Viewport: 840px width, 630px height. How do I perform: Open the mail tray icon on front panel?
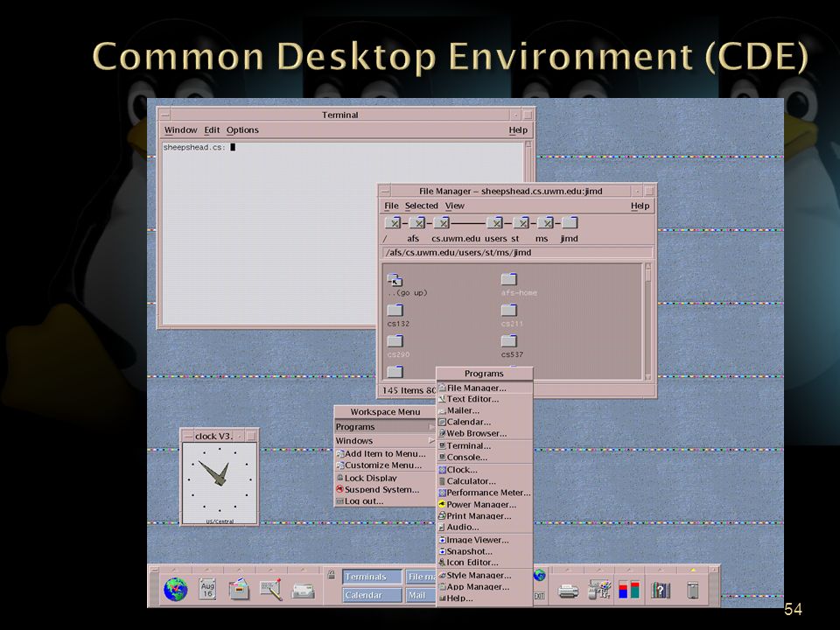(x=304, y=591)
